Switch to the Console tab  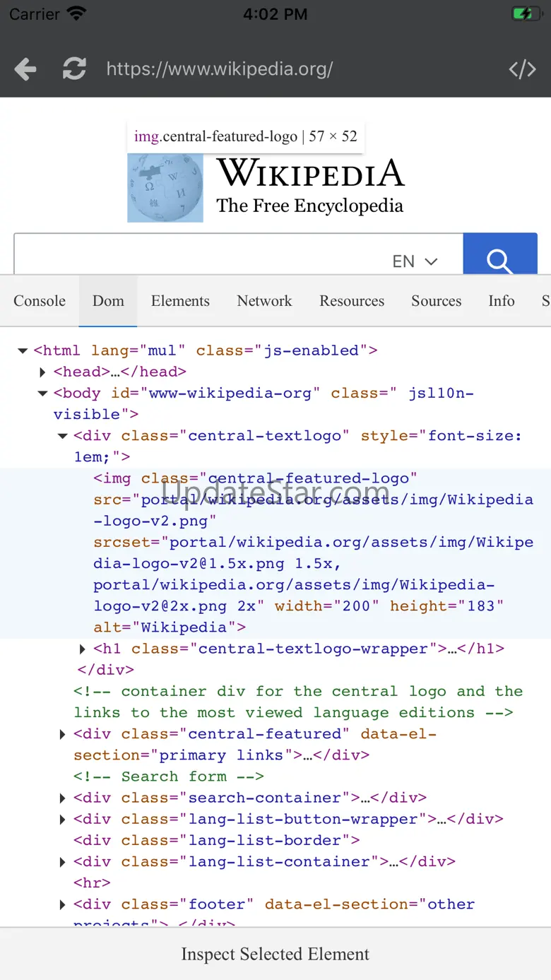click(40, 301)
